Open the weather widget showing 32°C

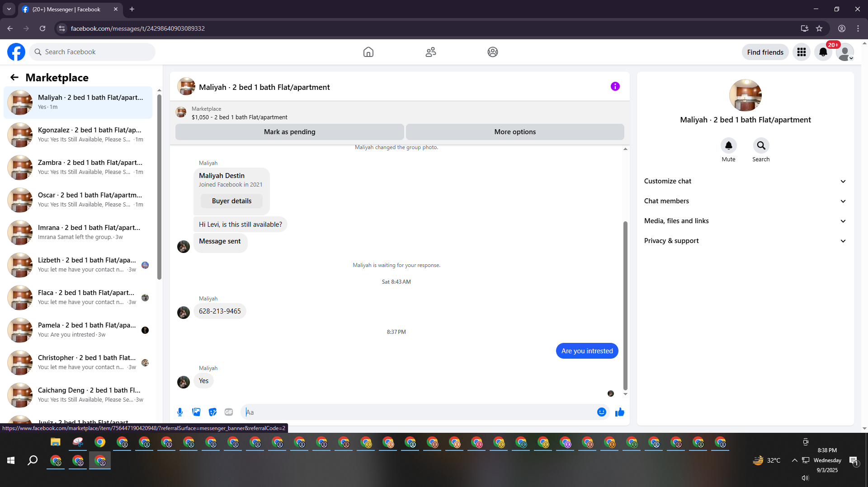click(767, 460)
